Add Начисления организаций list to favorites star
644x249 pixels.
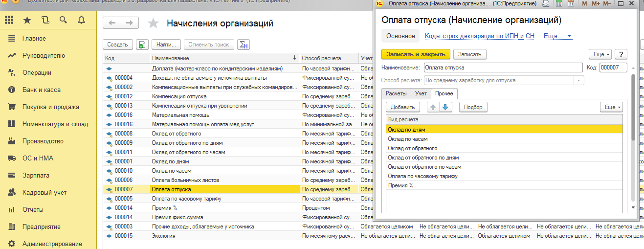click(154, 23)
